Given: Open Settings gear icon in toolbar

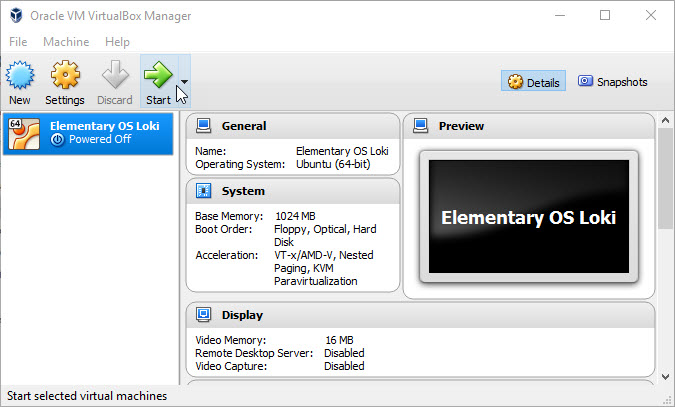Looking at the screenshot, I should (x=65, y=75).
